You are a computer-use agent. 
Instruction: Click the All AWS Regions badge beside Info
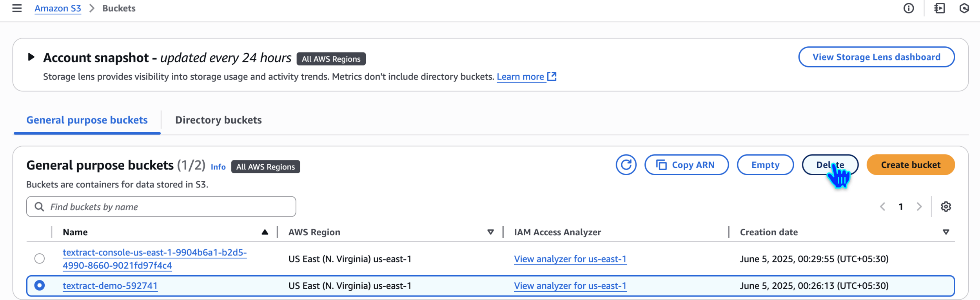coord(265,167)
